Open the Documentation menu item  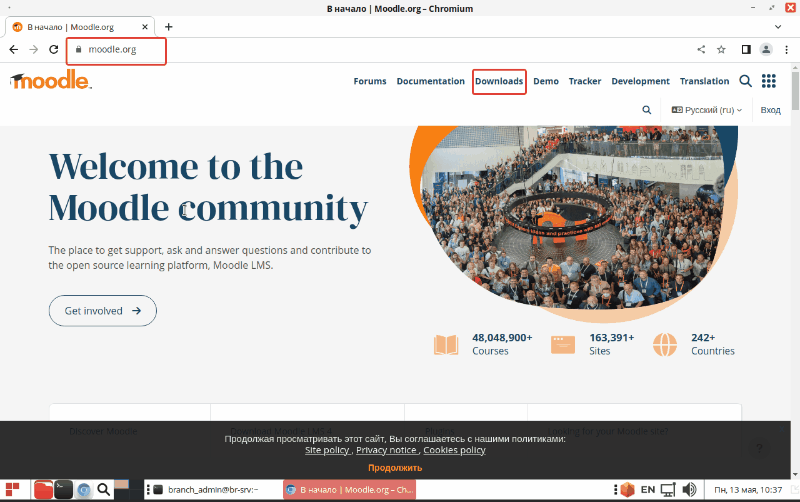tap(431, 81)
